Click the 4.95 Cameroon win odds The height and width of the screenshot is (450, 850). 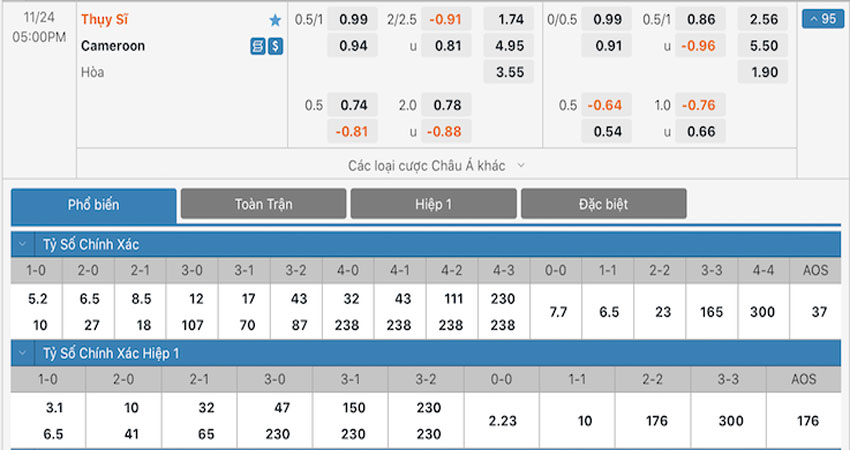[509, 45]
